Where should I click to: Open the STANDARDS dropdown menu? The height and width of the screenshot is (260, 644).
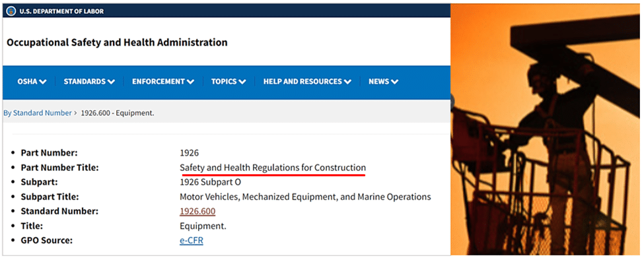(x=89, y=82)
